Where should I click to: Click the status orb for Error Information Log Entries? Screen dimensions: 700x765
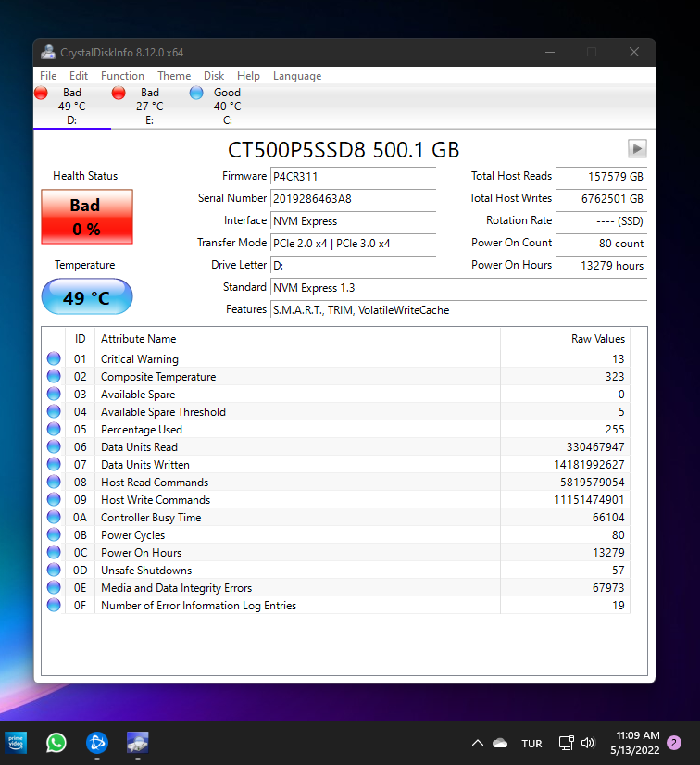54,605
